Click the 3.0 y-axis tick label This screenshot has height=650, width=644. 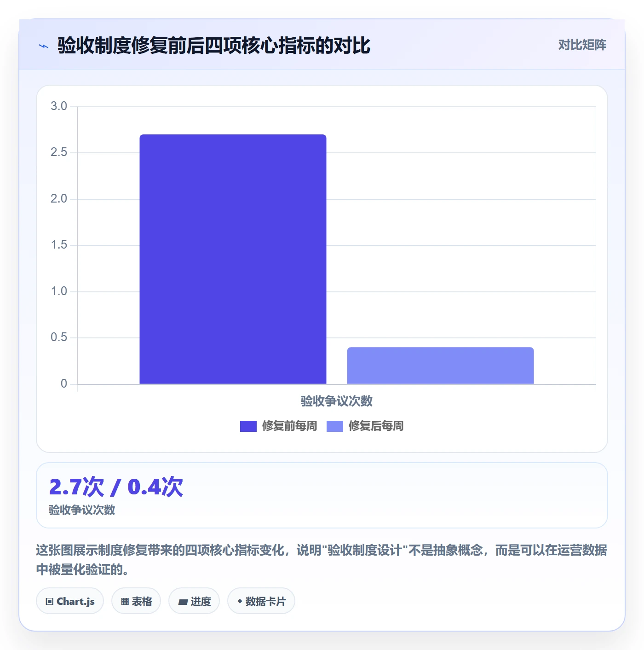[x=59, y=106]
